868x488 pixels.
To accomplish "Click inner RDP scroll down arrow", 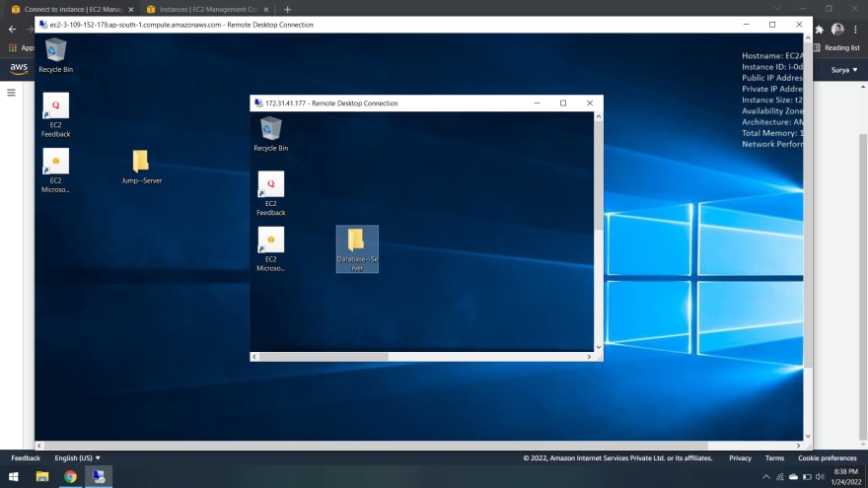I will click(x=599, y=347).
